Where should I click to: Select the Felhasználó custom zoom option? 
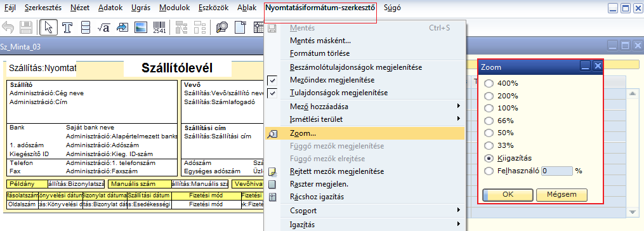coord(489,171)
